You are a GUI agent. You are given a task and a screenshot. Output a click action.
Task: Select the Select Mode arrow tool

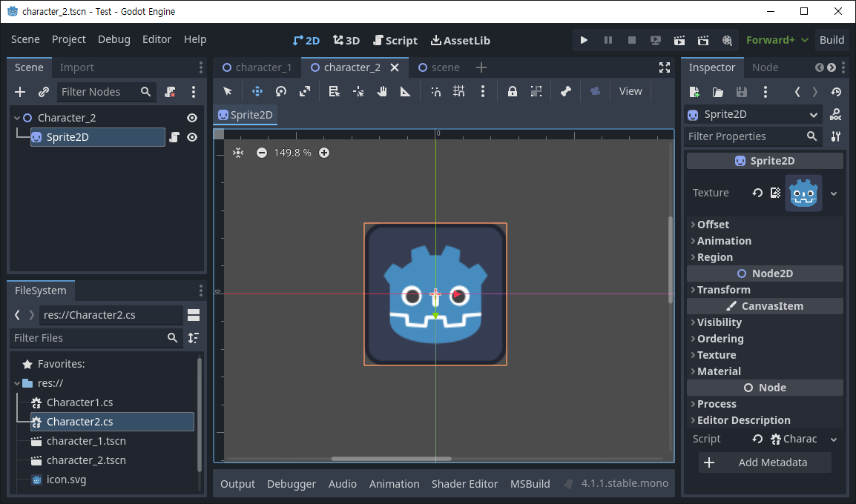tap(228, 92)
